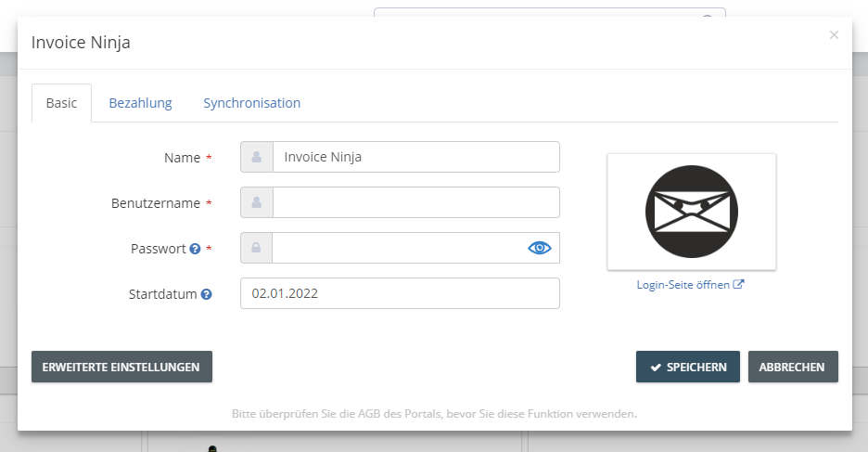
Task: Click the Passwort help question icon
Action: [195, 249]
